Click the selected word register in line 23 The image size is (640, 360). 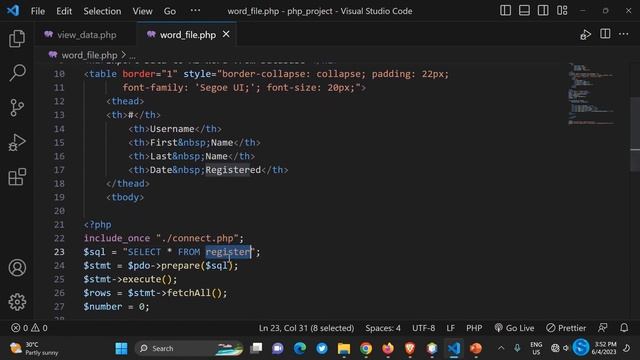[x=228, y=252]
